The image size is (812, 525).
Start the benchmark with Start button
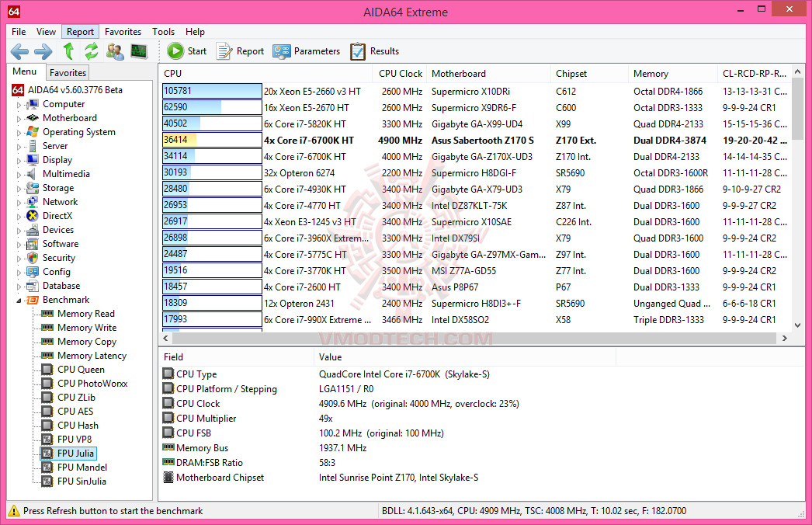click(187, 51)
